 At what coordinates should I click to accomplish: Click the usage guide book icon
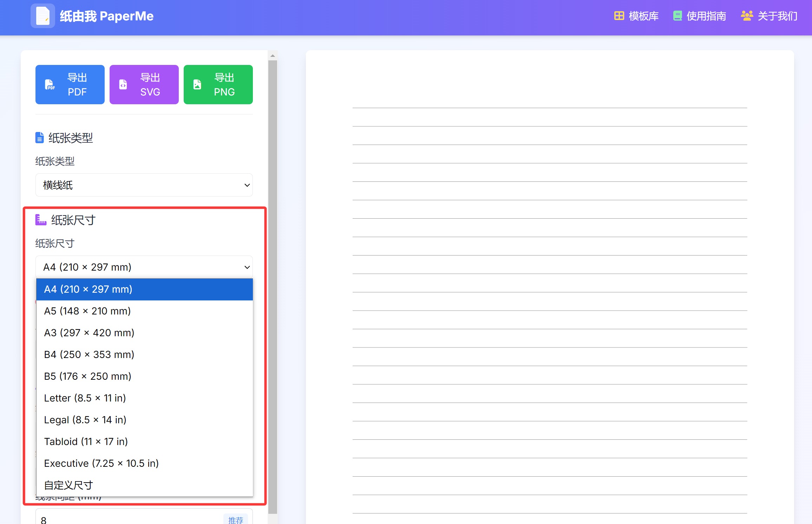(677, 16)
